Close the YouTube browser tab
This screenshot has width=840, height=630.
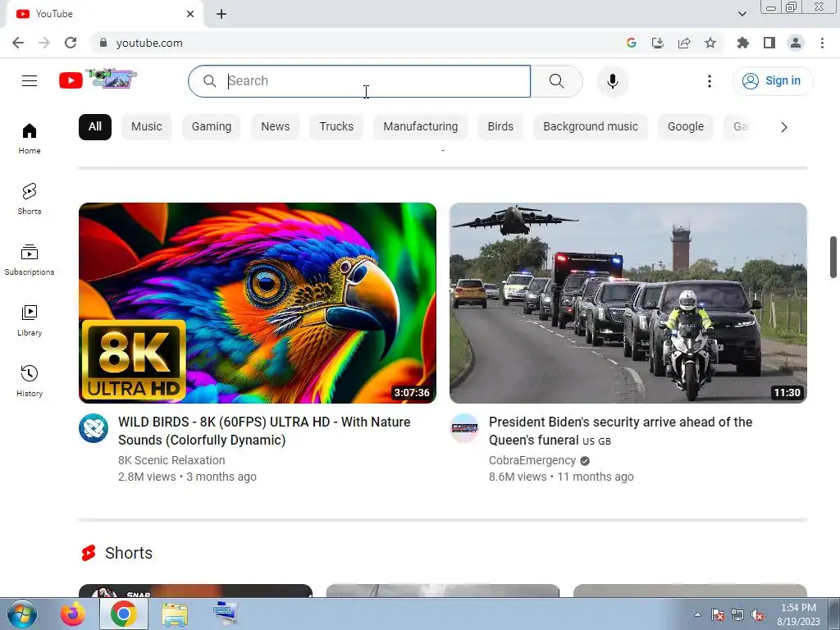190,14
